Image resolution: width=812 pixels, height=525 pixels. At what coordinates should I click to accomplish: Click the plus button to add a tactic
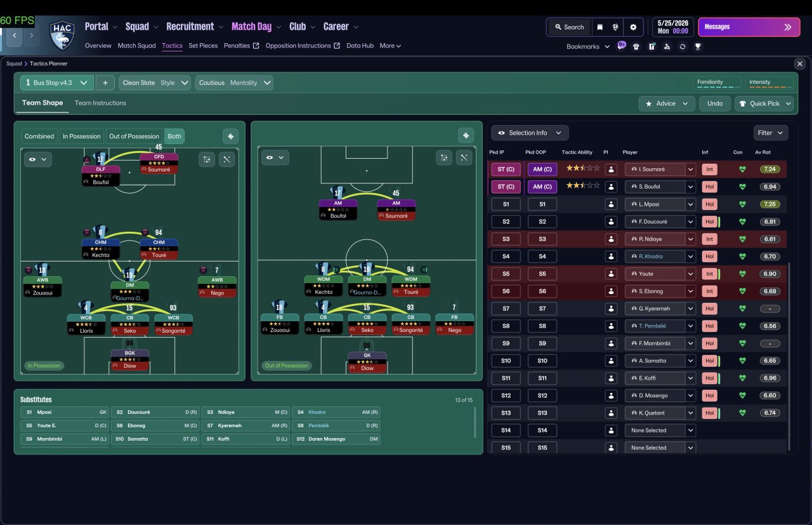[105, 83]
